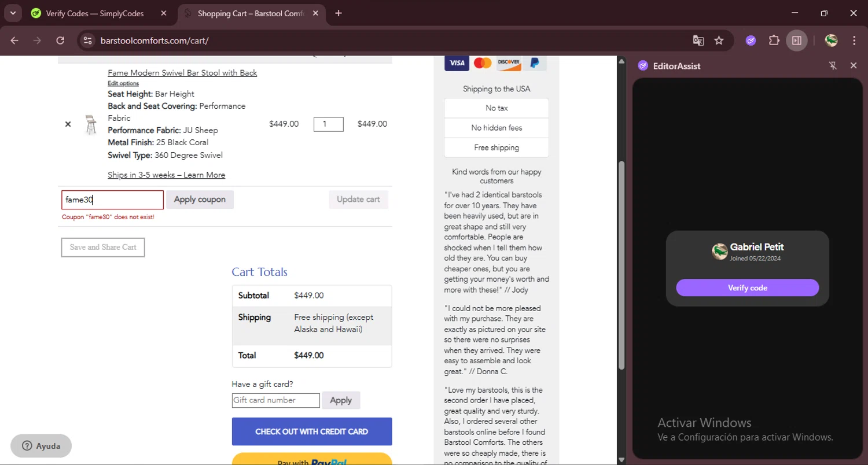Click the scrollbar down arrow
Viewport: 868px width, 465px height.
[x=621, y=460]
